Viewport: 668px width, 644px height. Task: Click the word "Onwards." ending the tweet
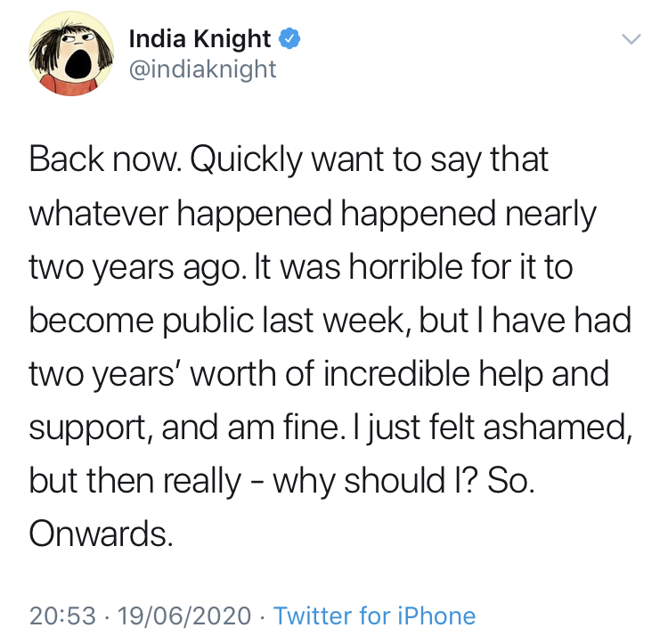[x=101, y=534]
